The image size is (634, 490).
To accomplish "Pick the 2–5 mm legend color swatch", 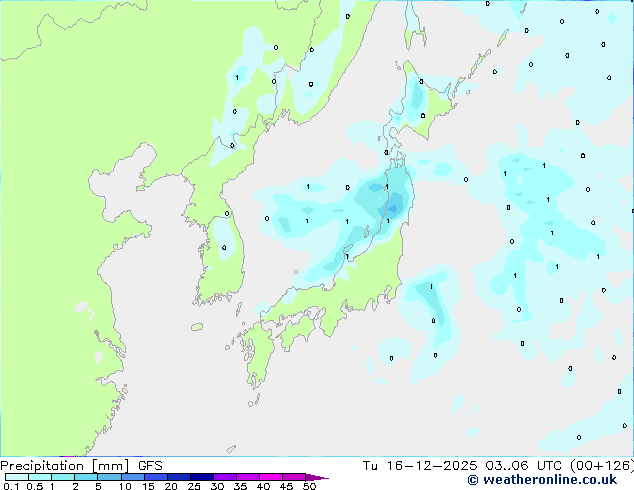I will (86, 477).
